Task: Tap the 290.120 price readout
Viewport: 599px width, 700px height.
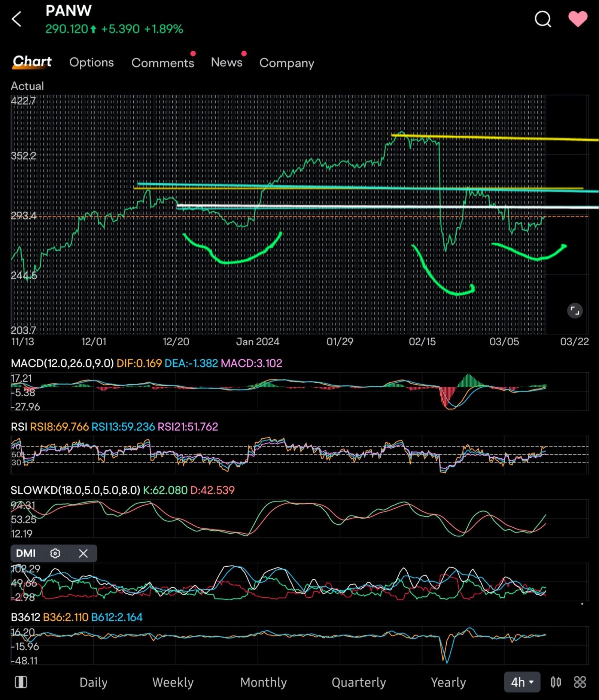Action: tap(67, 29)
